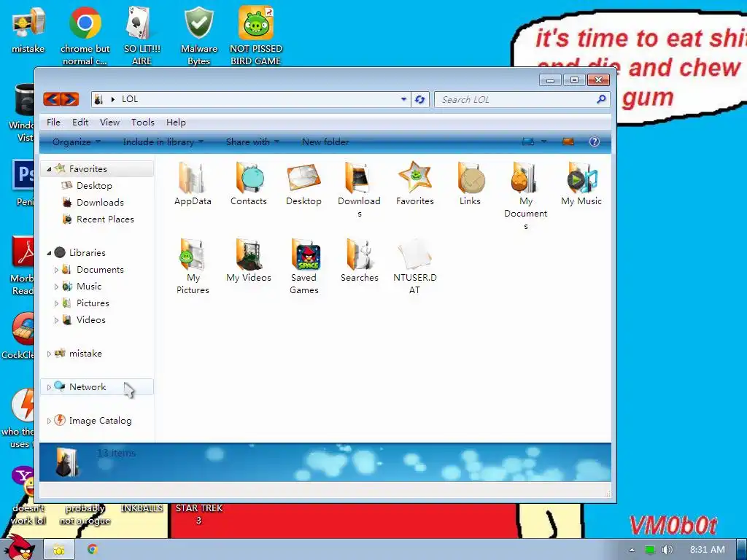Open 'chrome but normal' desktop shortcut
Screen dimensions: 747x560
point(85,36)
